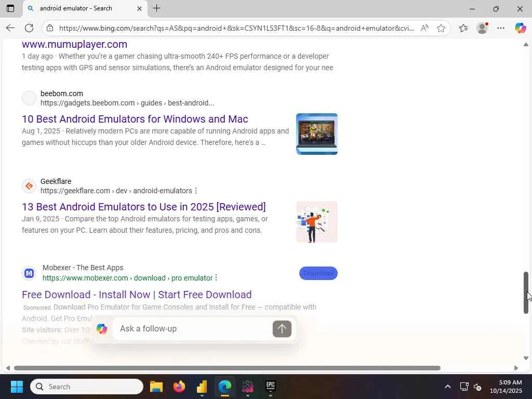Click the beebom.com site favicon
The height and width of the screenshot is (399, 532).
point(29,98)
